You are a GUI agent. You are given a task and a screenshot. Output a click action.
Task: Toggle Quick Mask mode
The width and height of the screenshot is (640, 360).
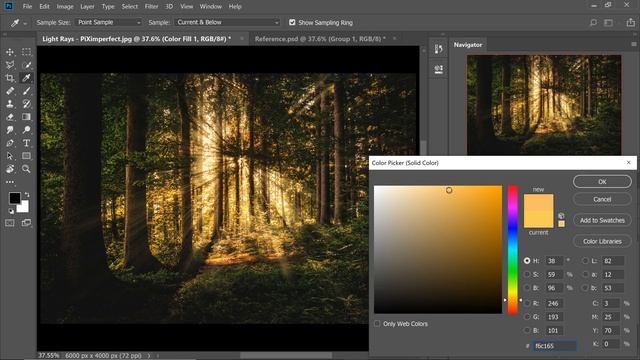10,223
